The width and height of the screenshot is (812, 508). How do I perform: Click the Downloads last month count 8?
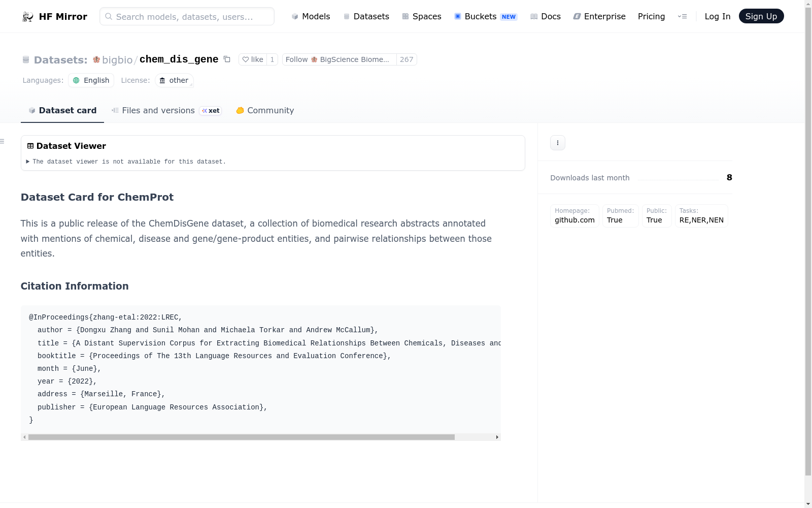point(729,177)
